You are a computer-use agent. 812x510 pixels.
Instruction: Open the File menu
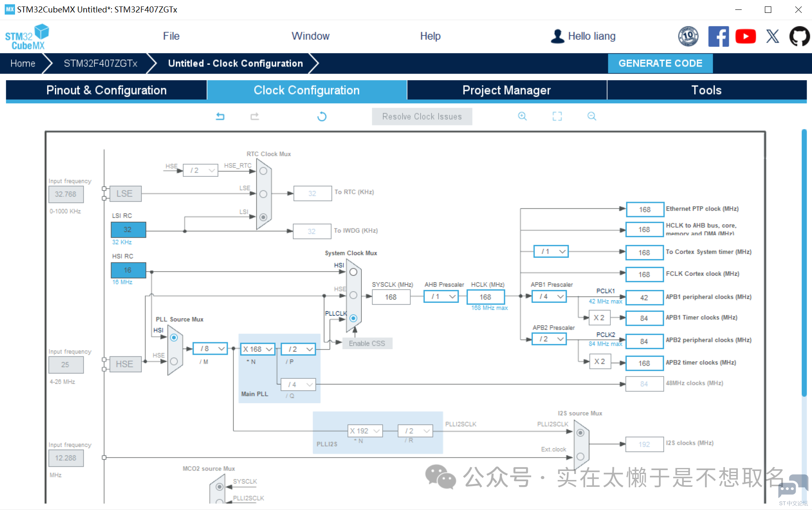pos(171,36)
